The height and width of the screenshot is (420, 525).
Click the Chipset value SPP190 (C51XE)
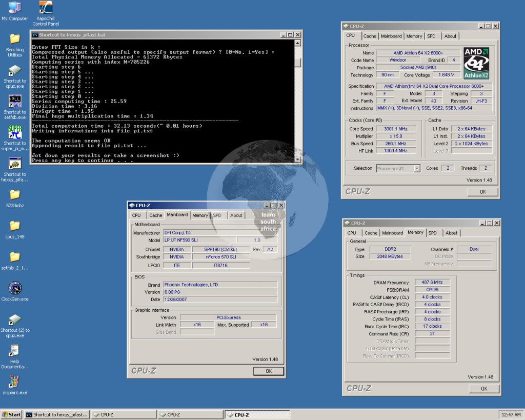220,250
